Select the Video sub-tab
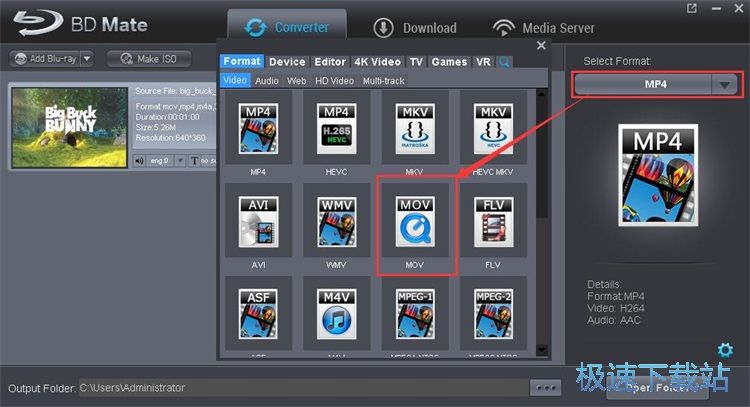Viewport: 750px width, 407px height. tap(235, 80)
